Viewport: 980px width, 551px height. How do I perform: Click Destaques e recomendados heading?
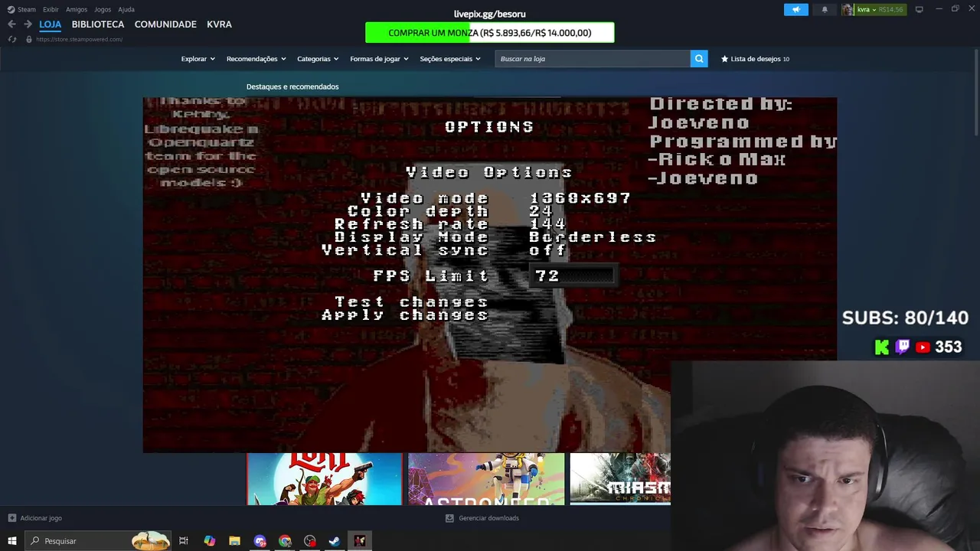coord(292,86)
